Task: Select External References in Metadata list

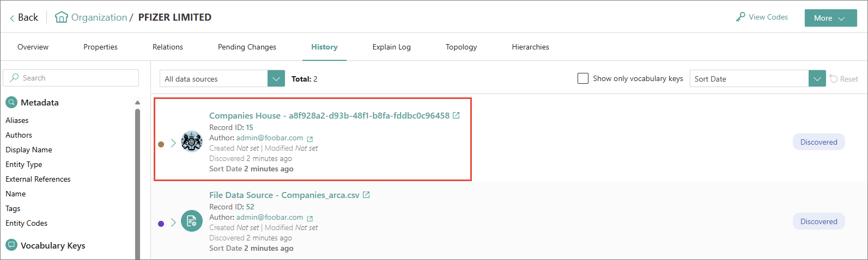Action: tap(38, 179)
